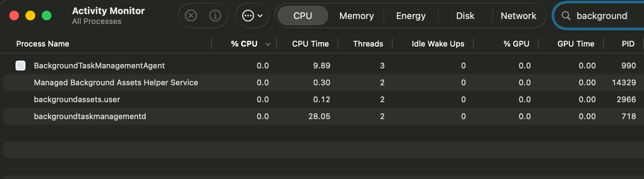
Task: Sort processes by CPU Time column
Action: point(310,44)
